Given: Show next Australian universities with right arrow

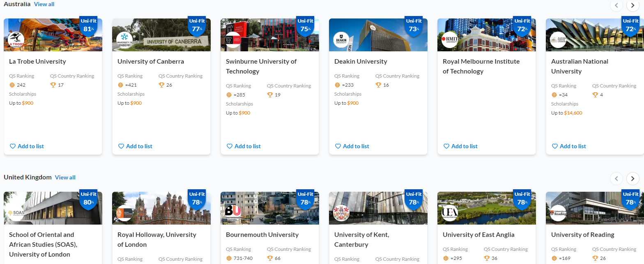Looking at the screenshot, I should [x=632, y=5].
